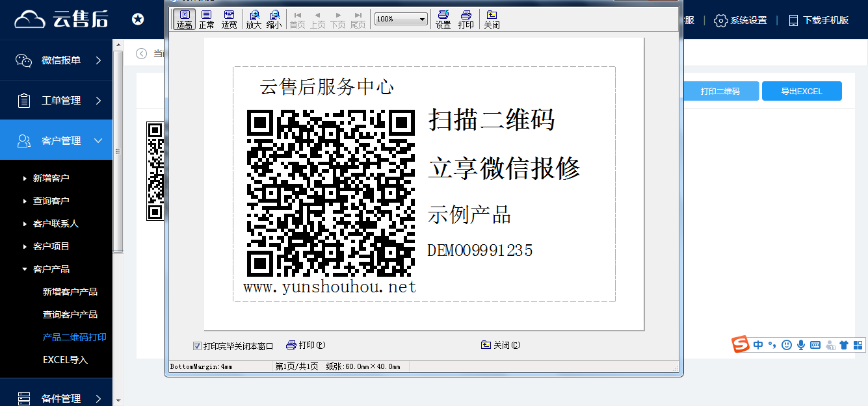This screenshot has width=868, height=406.
Task: Click the 打印 printer icon in toolbar
Action: pyautogui.click(x=466, y=19)
